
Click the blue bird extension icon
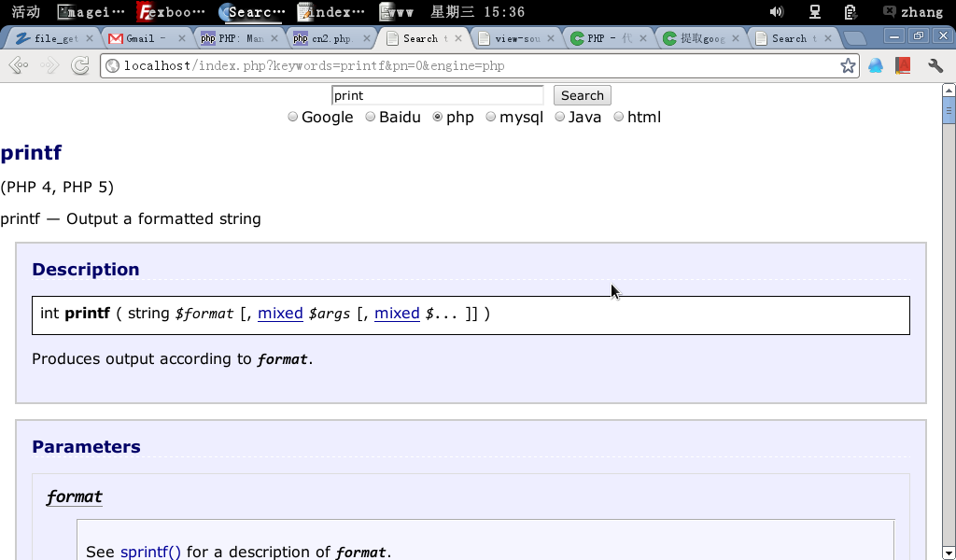click(x=876, y=66)
